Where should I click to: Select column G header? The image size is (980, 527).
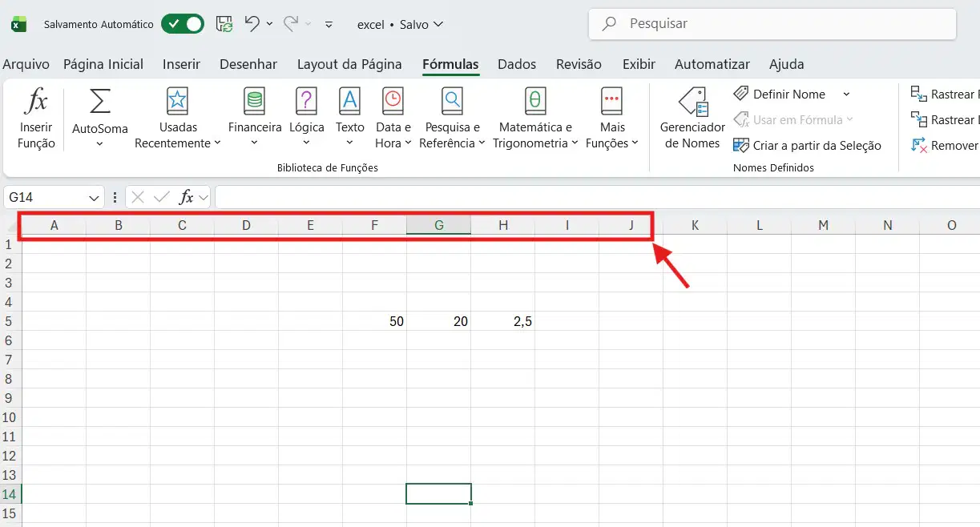coord(438,226)
